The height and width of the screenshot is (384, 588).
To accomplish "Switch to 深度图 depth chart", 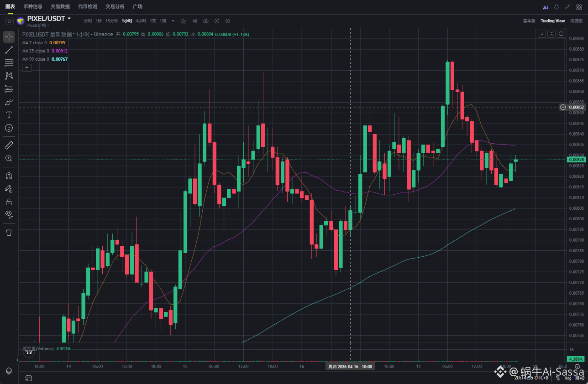I will click(x=576, y=21).
